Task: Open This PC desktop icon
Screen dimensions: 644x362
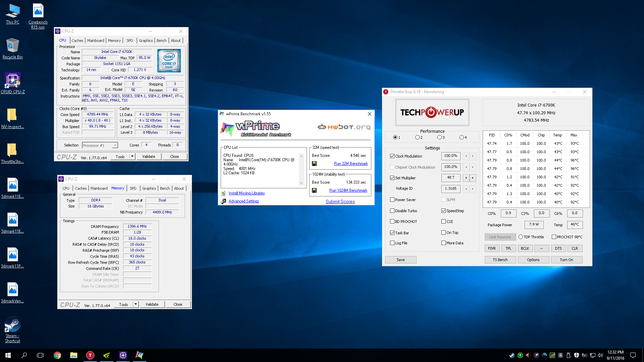Action: (12, 14)
